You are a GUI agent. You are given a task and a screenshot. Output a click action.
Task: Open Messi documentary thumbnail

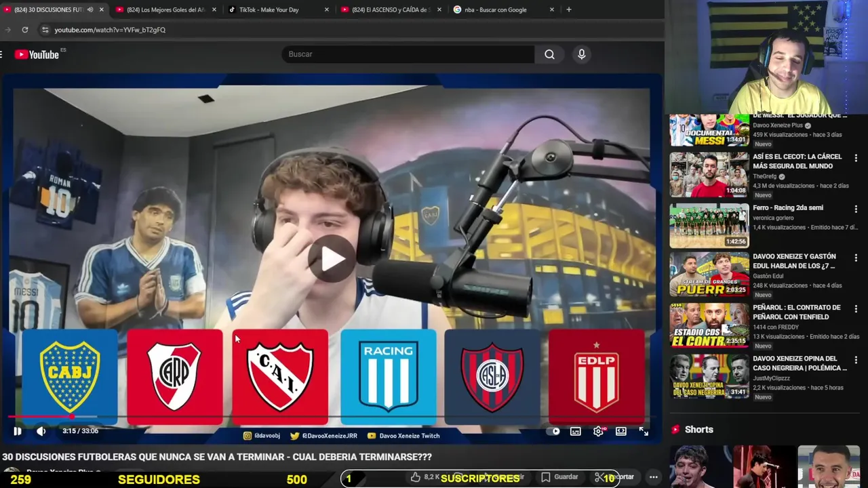point(709,129)
